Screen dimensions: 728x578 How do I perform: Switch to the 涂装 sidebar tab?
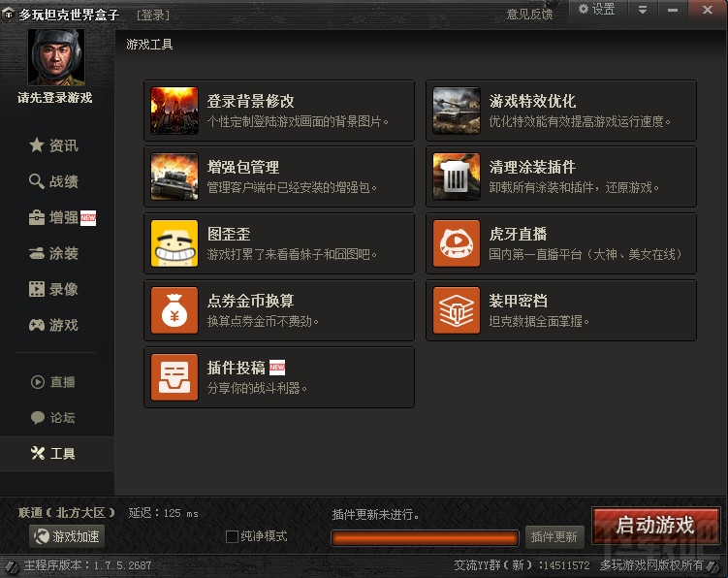click(x=57, y=253)
